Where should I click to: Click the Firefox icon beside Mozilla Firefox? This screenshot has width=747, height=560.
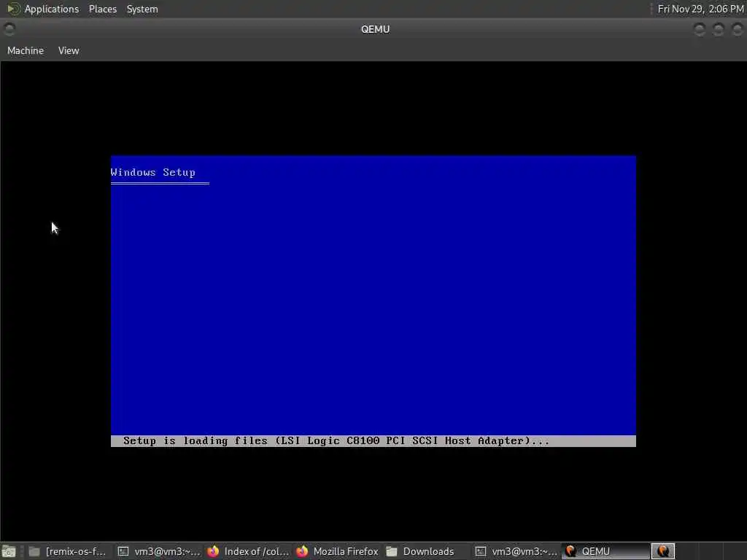tap(302, 551)
